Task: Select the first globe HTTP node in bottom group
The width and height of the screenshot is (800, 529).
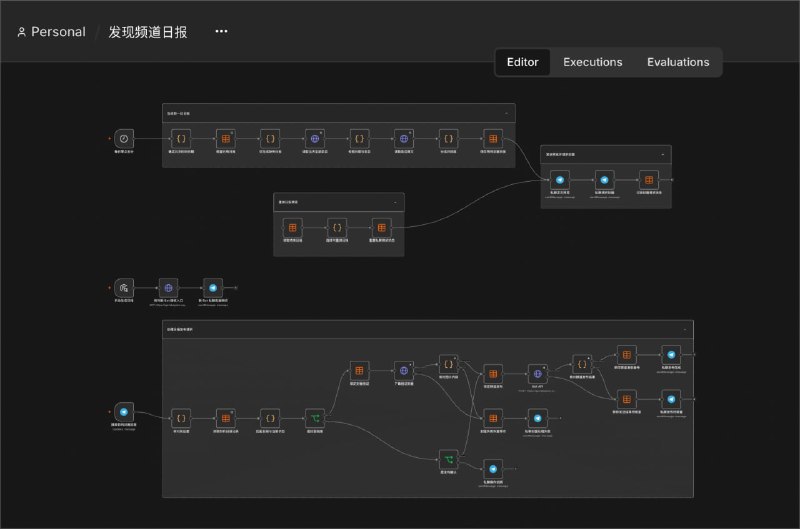Action: coord(404,371)
